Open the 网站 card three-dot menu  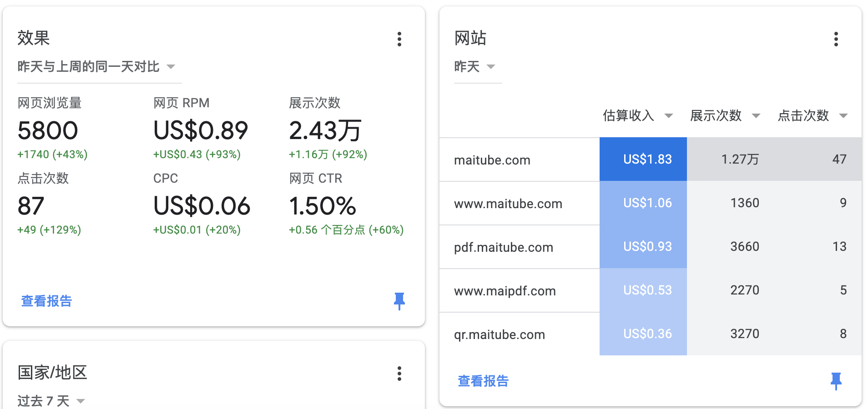tap(836, 39)
